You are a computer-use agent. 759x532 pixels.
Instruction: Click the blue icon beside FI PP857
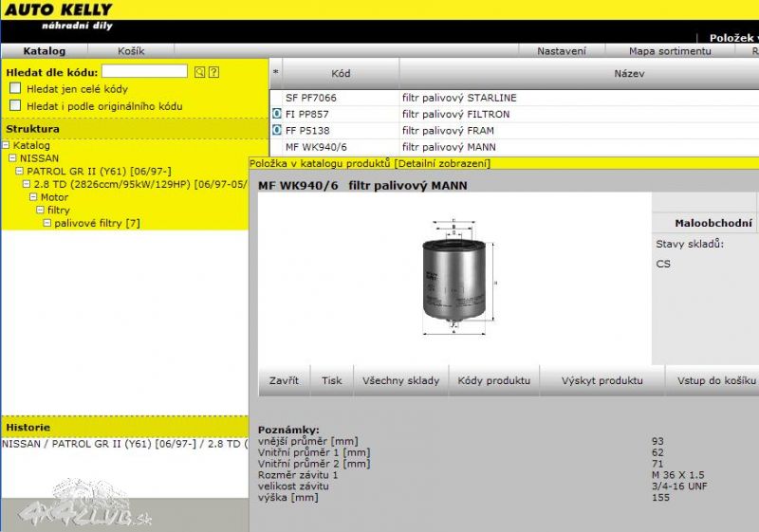pos(277,114)
